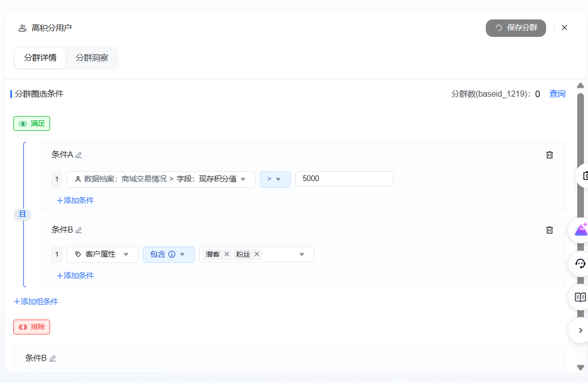Delete 条件A with its trash icon
The image size is (588, 383).
coord(549,155)
